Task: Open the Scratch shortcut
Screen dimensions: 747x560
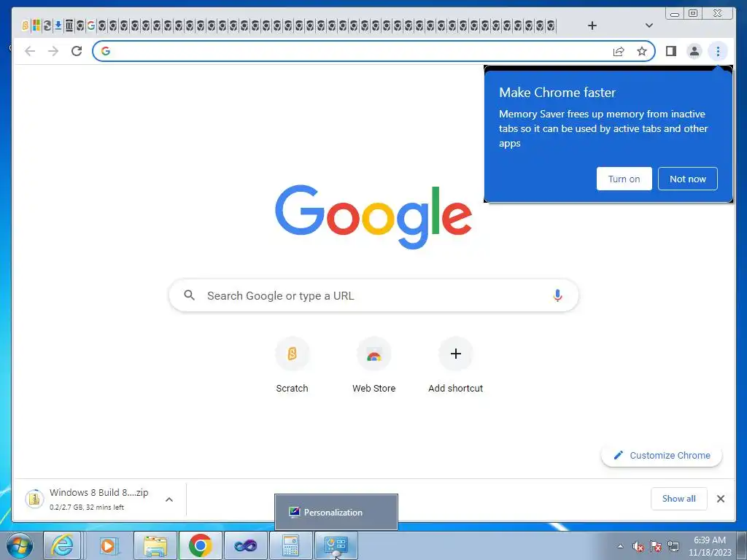Action: [292, 365]
